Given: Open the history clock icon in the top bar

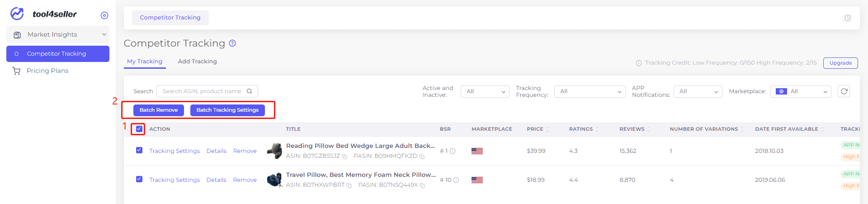Looking at the screenshot, I should pyautogui.click(x=848, y=18).
